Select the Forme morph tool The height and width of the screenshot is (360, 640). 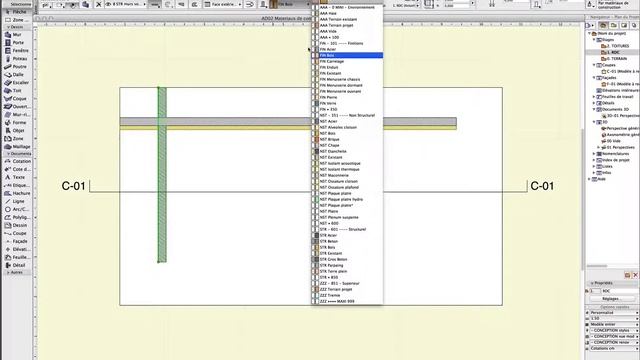tap(16, 122)
